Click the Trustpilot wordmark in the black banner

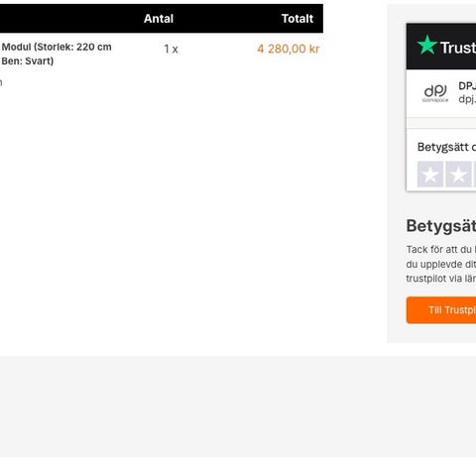click(x=458, y=48)
